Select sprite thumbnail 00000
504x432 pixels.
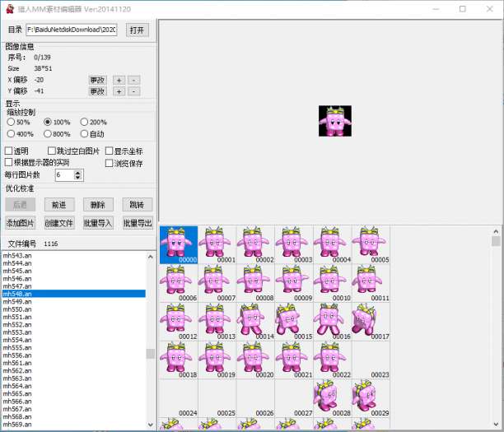179,245
